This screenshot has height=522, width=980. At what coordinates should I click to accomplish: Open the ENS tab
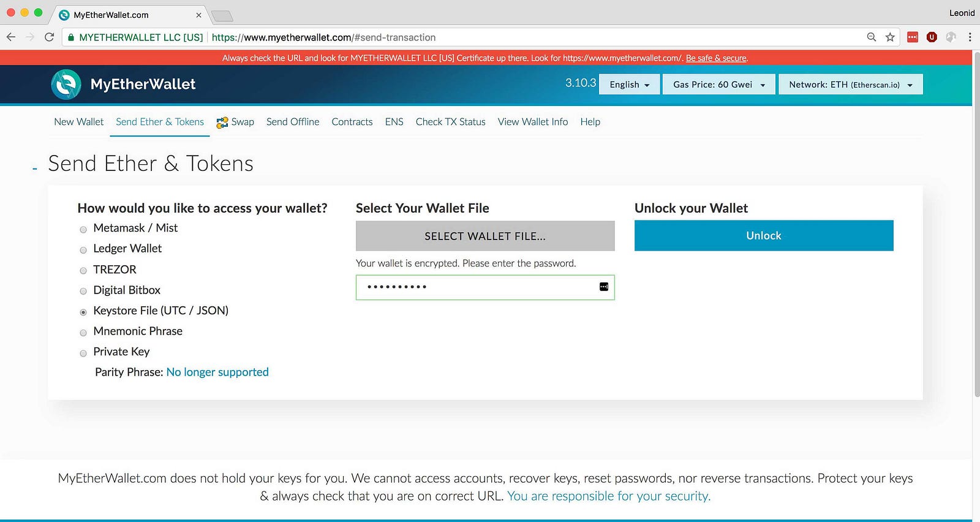click(394, 122)
